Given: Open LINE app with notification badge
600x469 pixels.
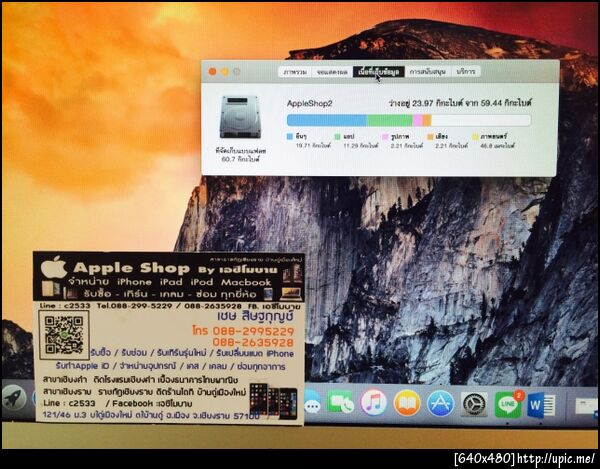Looking at the screenshot, I should point(508,404).
